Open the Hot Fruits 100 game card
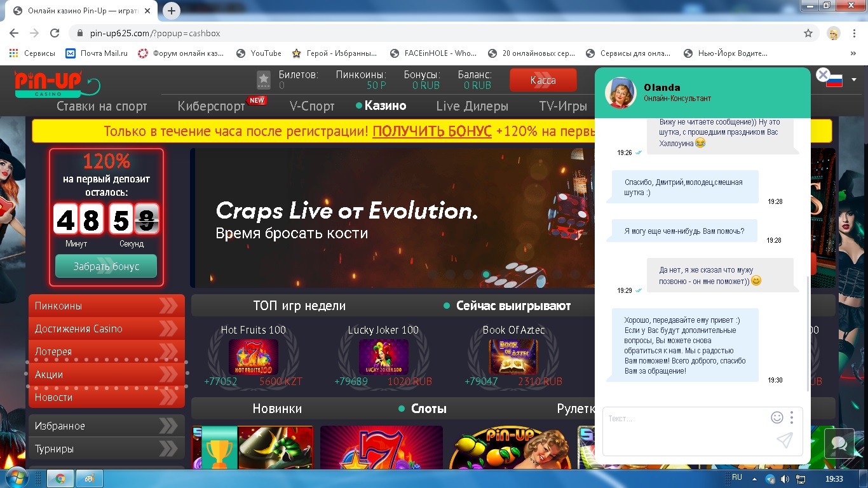This screenshot has height=488, width=868. pos(254,356)
